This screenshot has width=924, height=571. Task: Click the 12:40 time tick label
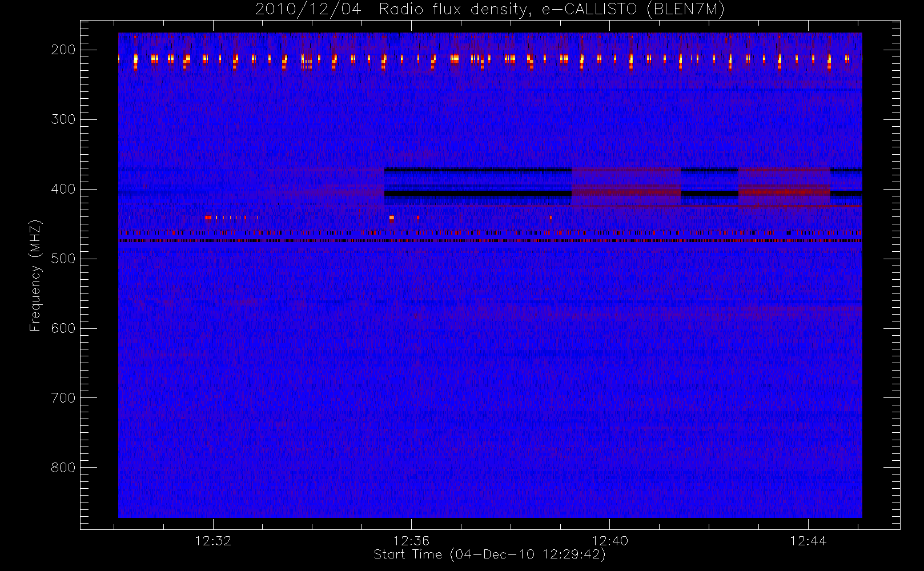[610, 541]
